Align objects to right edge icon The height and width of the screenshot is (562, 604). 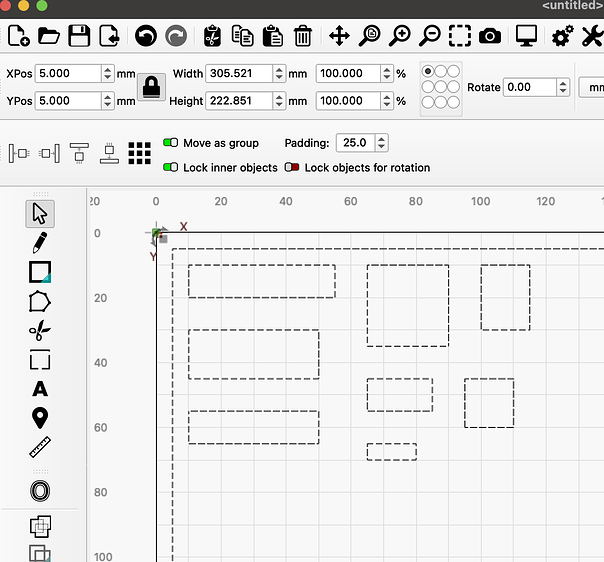tap(49, 153)
